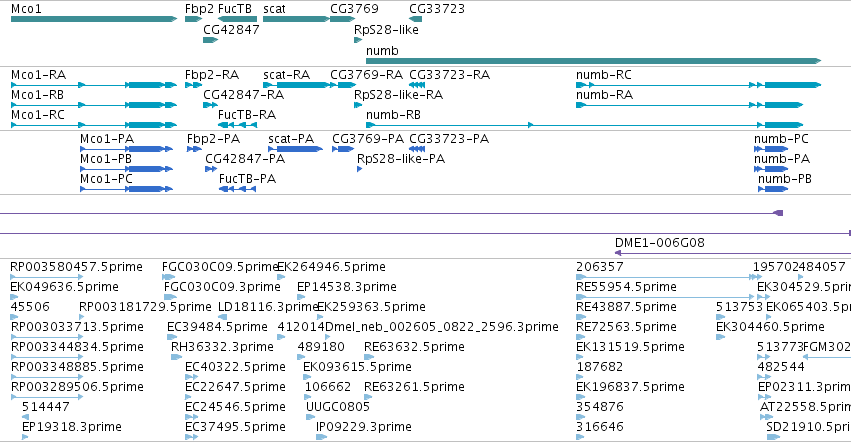Select the UUGC0805 EST label
The height and width of the screenshot is (442, 851).
(x=338, y=407)
